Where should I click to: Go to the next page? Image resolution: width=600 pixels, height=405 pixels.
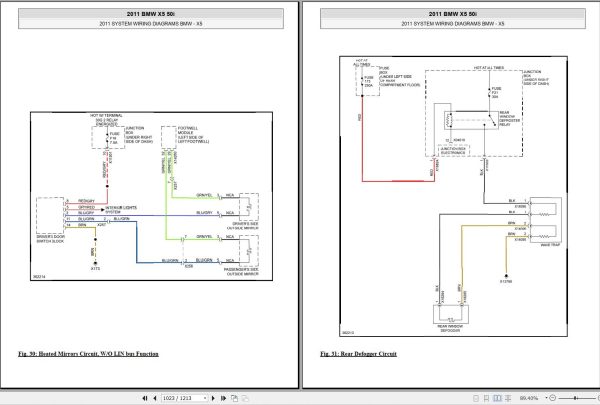click(x=213, y=398)
